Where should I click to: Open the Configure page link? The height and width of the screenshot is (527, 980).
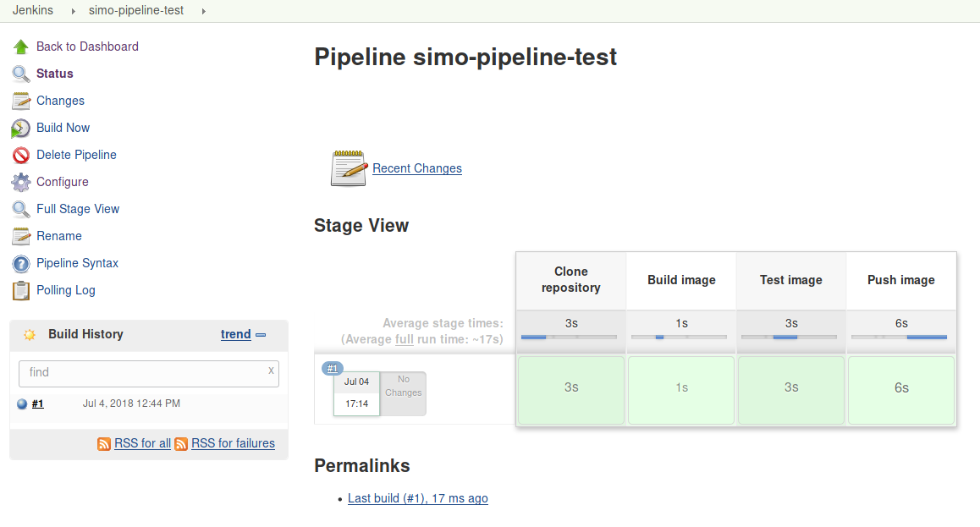point(63,182)
